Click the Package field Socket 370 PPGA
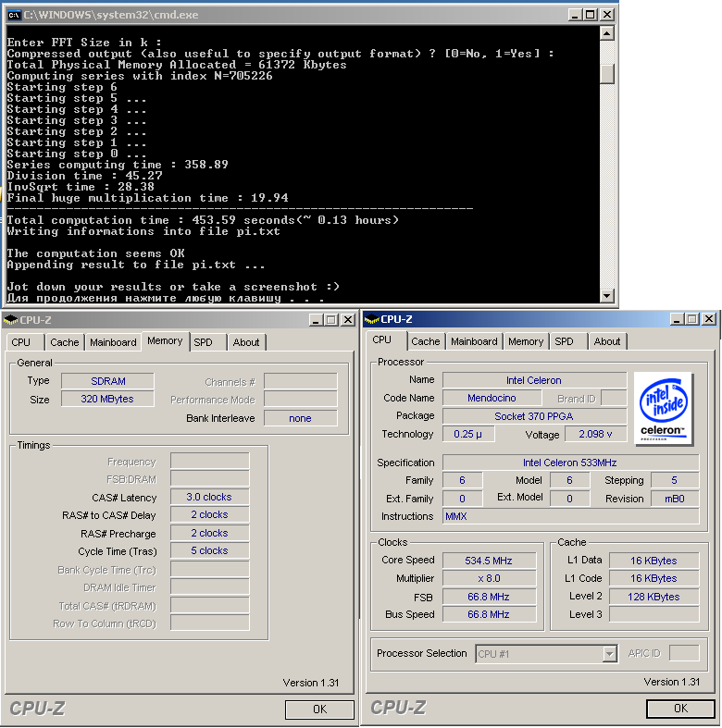Image resolution: width=722 pixels, height=728 pixels. pos(534,416)
